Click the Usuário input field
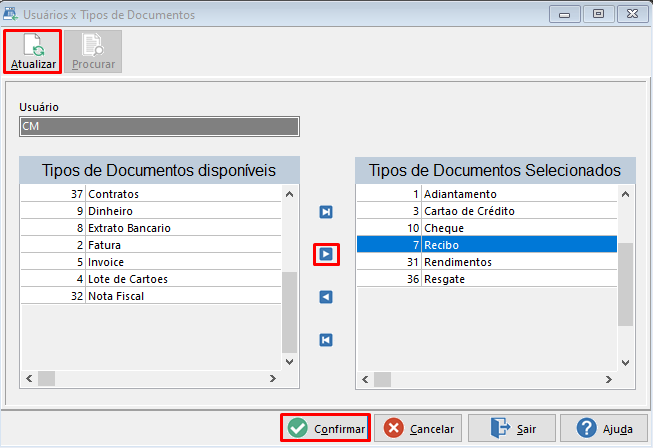This screenshot has width=653, height=448. click(160, 127)
